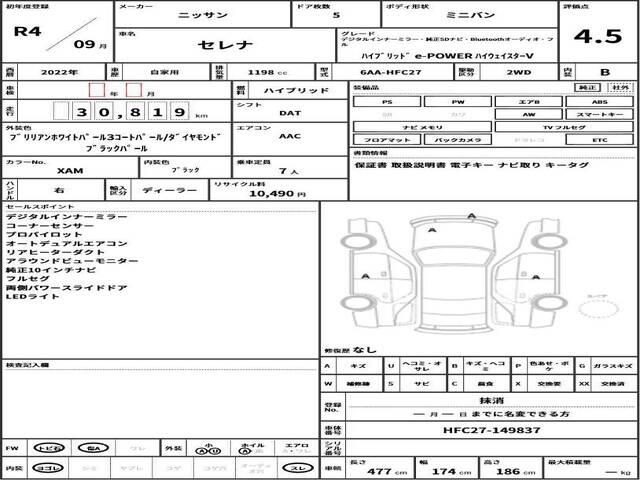640x480 pixels.
Task: Click the height value 186 cm
Action: (x=516, y=472)
